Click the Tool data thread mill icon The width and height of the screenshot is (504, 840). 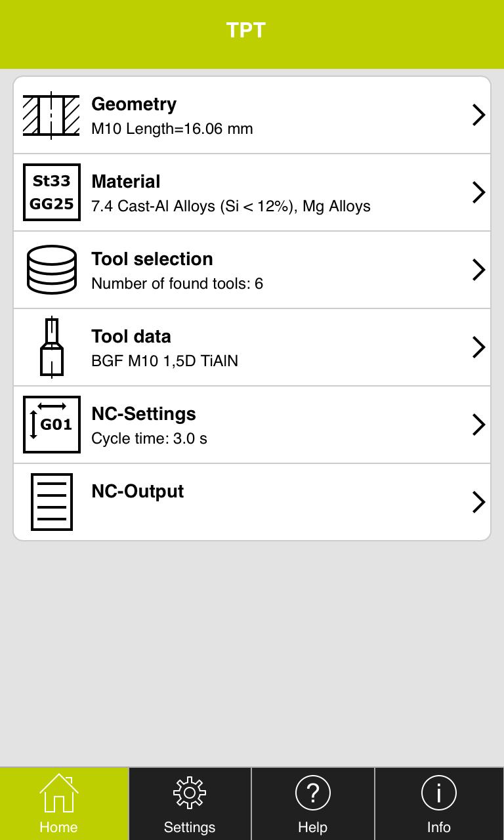(52, 347)
